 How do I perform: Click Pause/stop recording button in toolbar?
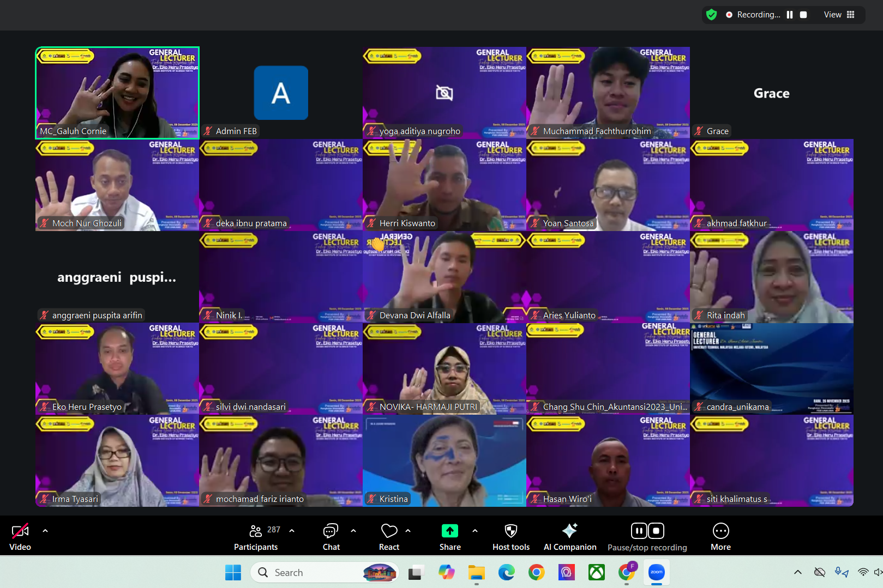point(647,537)
